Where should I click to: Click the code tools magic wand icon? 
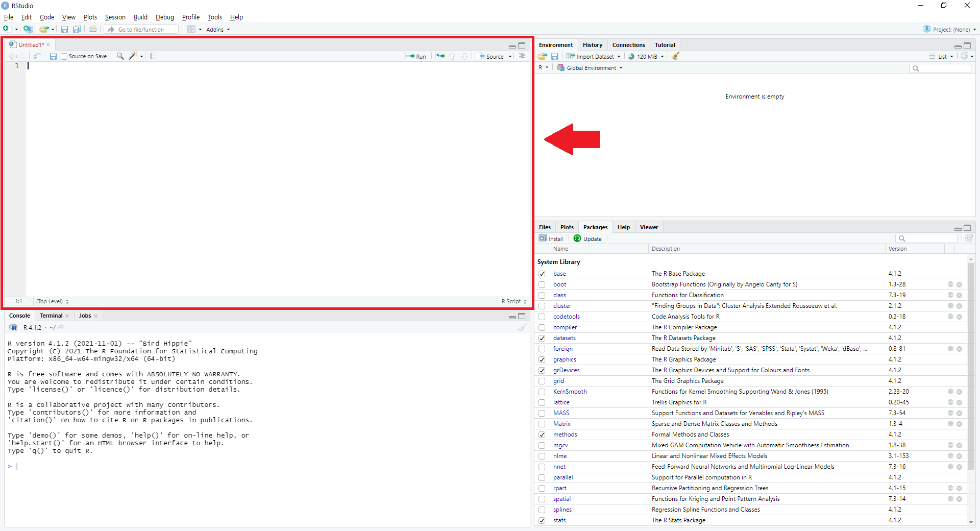(x=133, y=56)
